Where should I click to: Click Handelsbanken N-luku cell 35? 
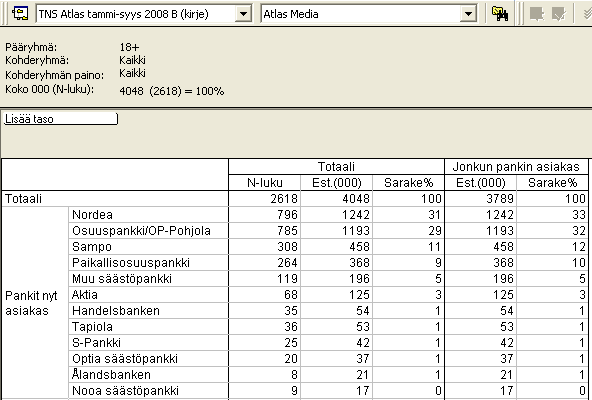point(265,310)
